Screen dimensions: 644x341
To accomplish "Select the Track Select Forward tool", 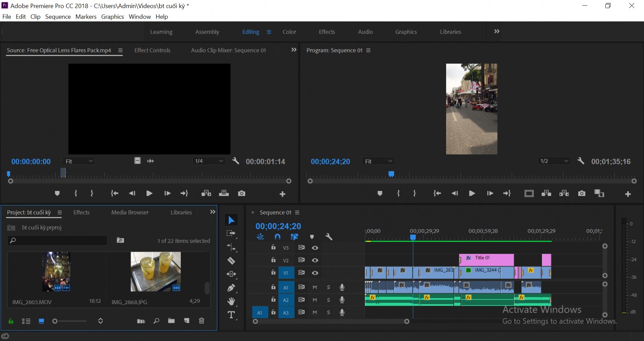I will point(231,233).
